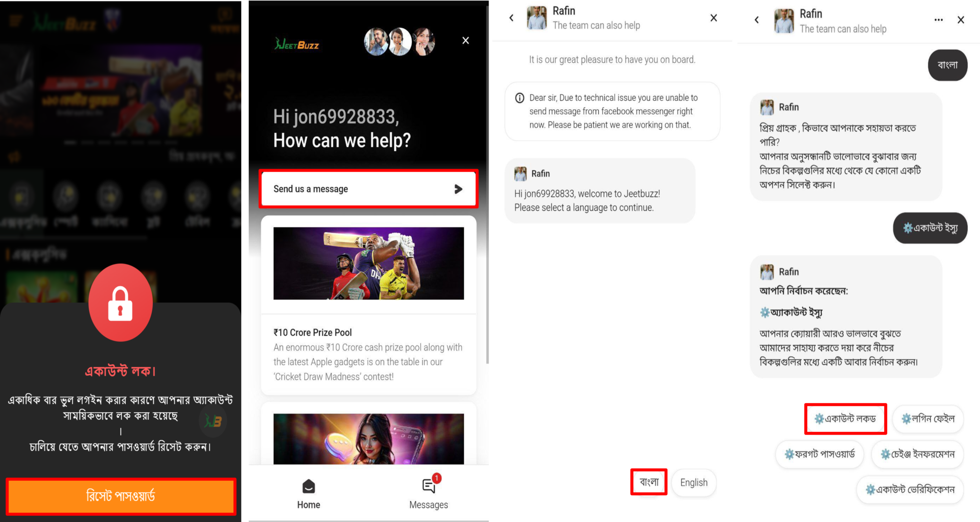The height and width of the screenshot is (522, 980).
Task: Click Rafin's avatar in the Bangla chat header
Action: coord(784,21)
